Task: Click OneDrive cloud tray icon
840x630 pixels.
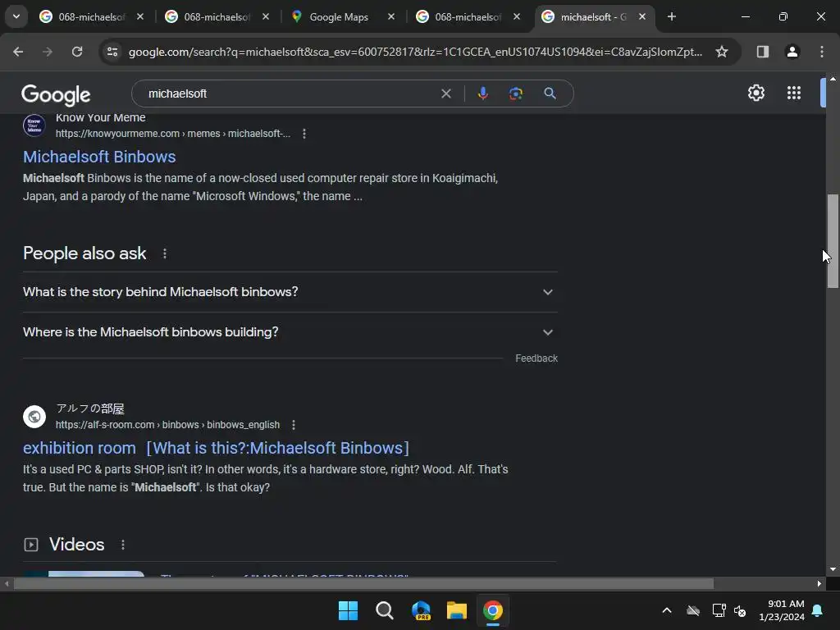Action: click(693, 610)
